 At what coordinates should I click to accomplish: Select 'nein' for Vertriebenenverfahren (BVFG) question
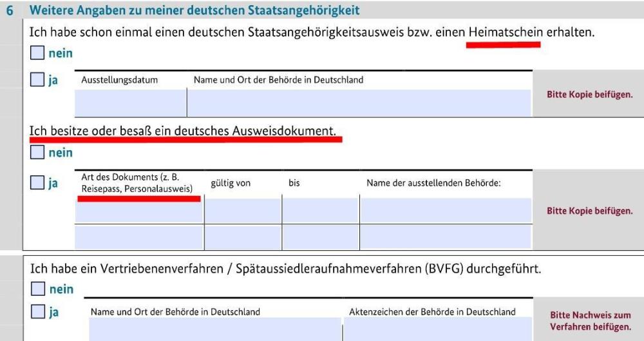[x=37, y=289]
